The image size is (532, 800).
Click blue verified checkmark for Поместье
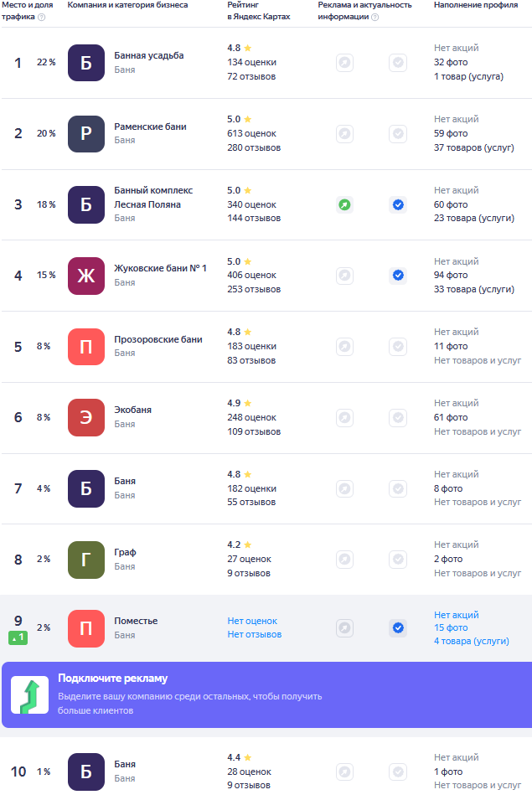click(398, 627)
